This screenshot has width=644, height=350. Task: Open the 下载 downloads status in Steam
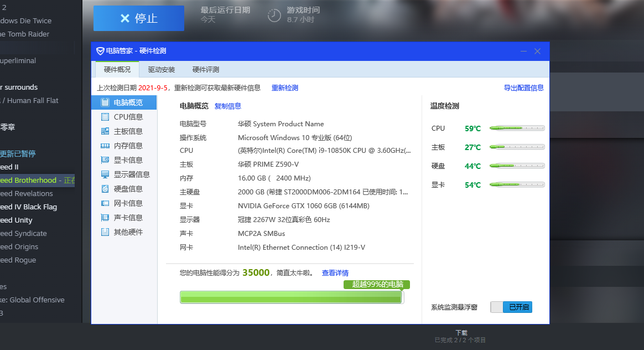[460, 336]
